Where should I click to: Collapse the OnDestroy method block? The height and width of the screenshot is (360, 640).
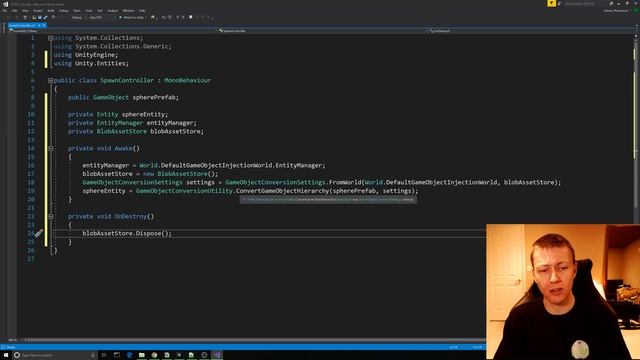pos(51,216)
